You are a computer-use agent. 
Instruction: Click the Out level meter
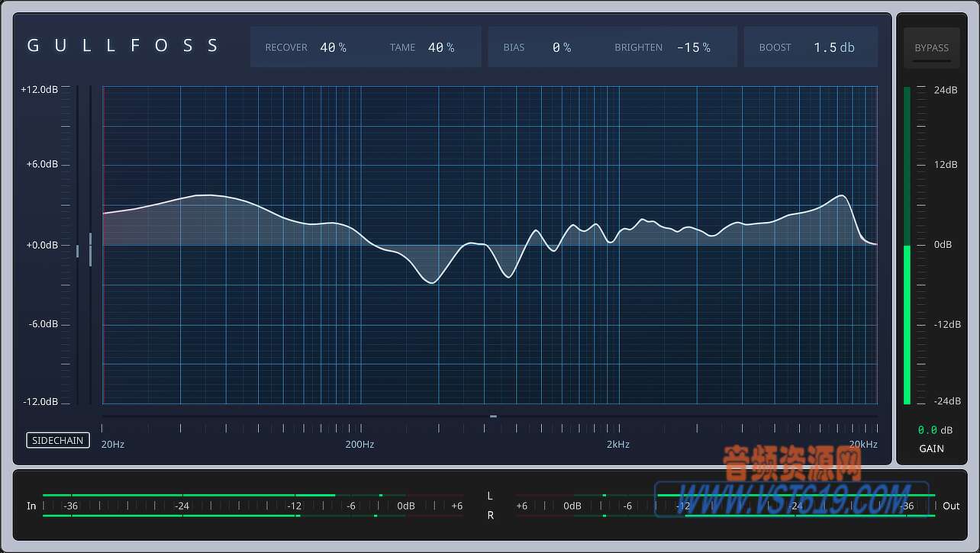(725, 506)
